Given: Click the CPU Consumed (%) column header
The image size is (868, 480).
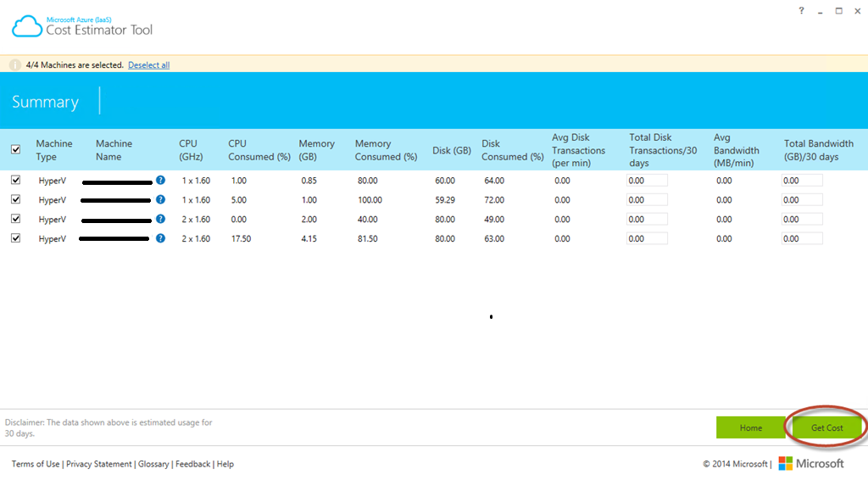Looking at the screenshot, I should click(259, 150).
